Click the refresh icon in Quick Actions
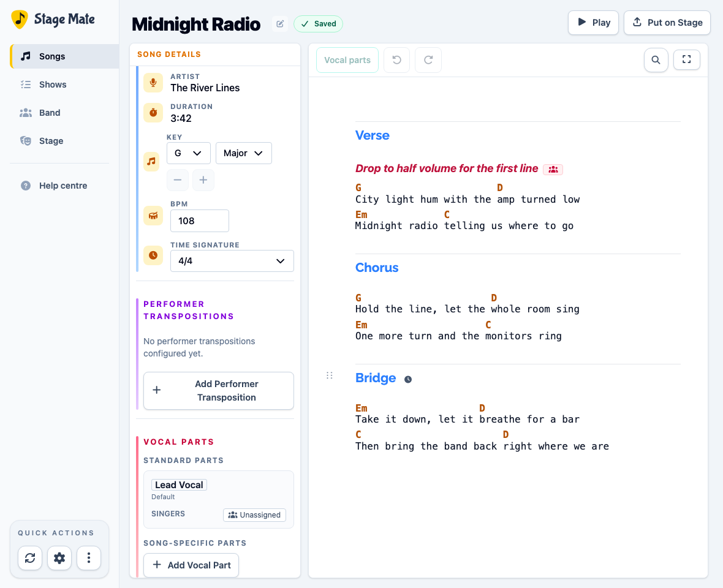 [30, 558]
